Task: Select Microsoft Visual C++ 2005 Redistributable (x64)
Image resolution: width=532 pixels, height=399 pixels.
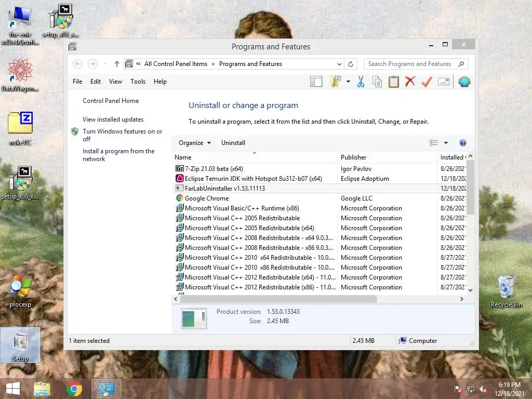Action: pos(319,228)
